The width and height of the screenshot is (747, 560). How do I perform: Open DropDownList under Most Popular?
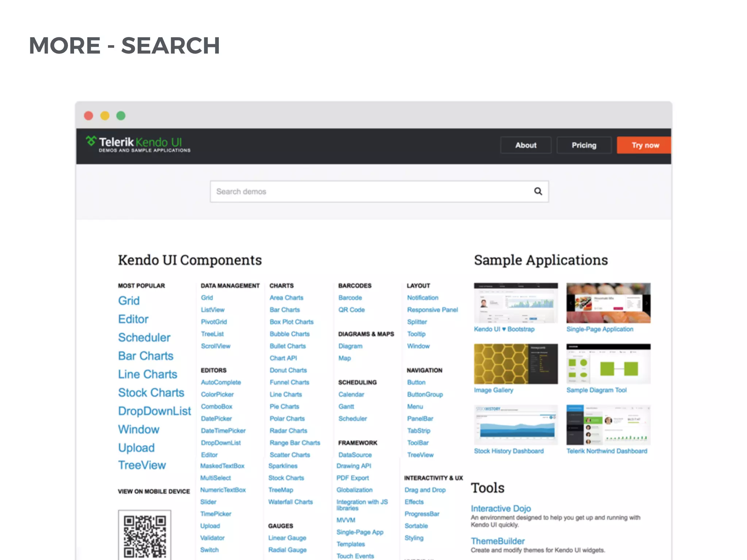point(154,411)
